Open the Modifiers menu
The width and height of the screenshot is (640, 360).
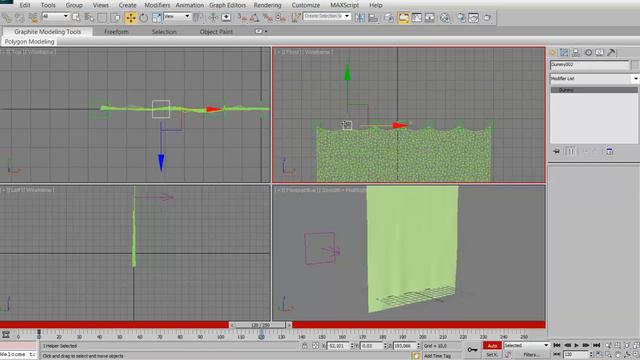coord(157,5)
